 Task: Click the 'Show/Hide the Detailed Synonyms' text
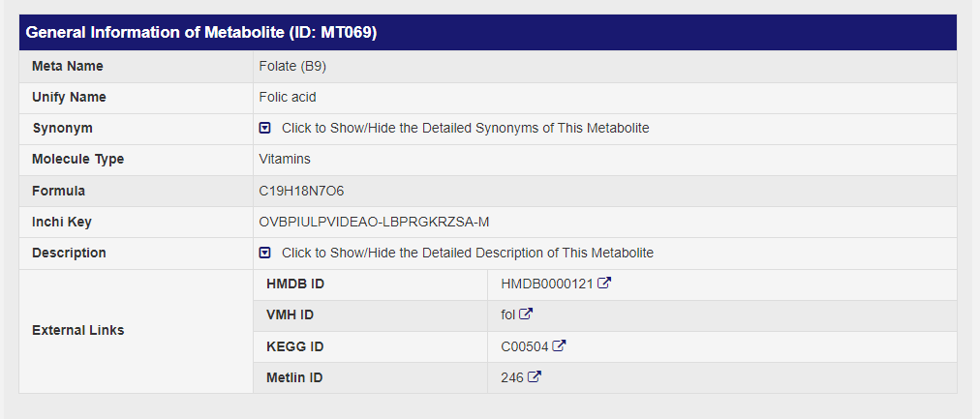(465, 128)
